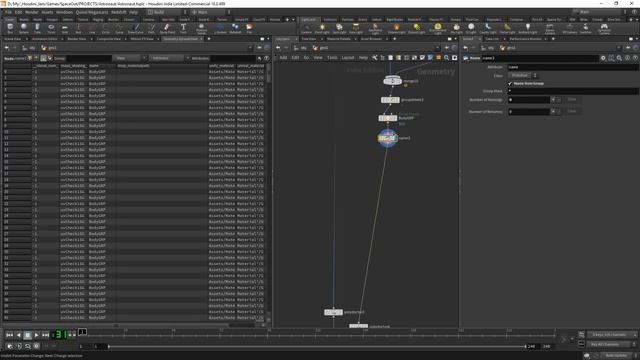Open the Redshift menu
640x360 pixels.
(119, 12)
